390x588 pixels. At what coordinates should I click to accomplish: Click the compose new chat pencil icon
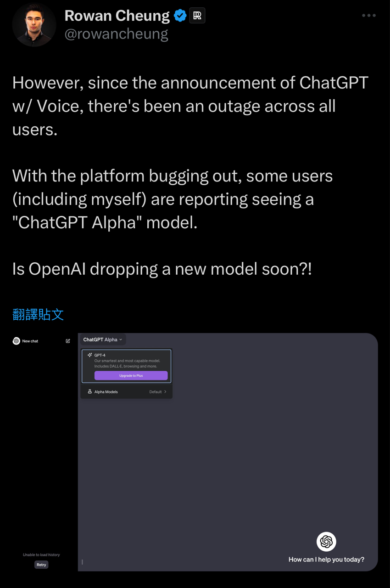coord(68,341)
